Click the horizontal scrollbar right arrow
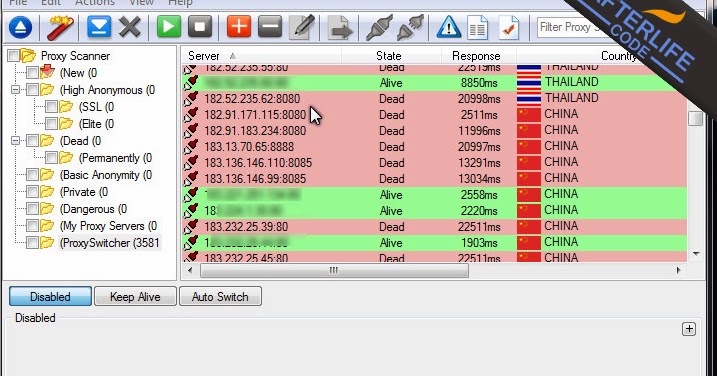This screenshot has height=376, width=717. [x=679, y=270]
